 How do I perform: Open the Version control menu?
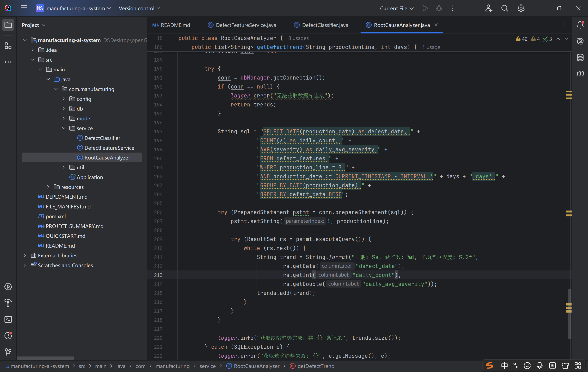click(139, 8)
